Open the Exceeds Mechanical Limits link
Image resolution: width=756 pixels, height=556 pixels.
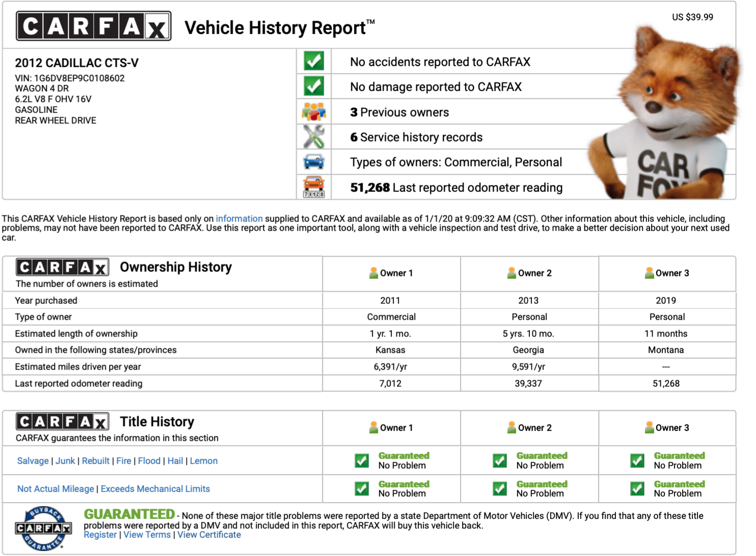[155, 489]
